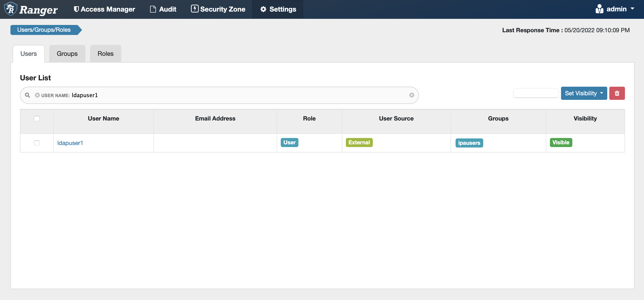644x300 pixels.
Task: Click the Access Manager shield icon
Action: click(x=76, y=9)
